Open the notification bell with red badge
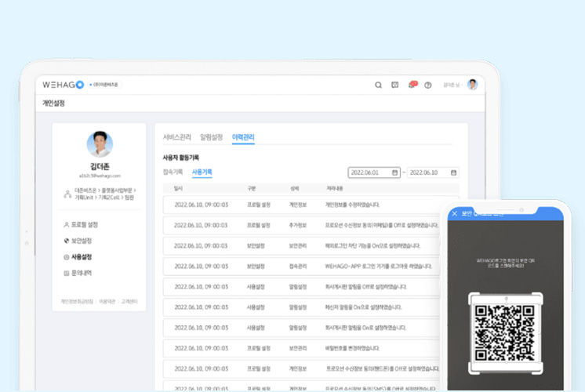 [412, 85]
